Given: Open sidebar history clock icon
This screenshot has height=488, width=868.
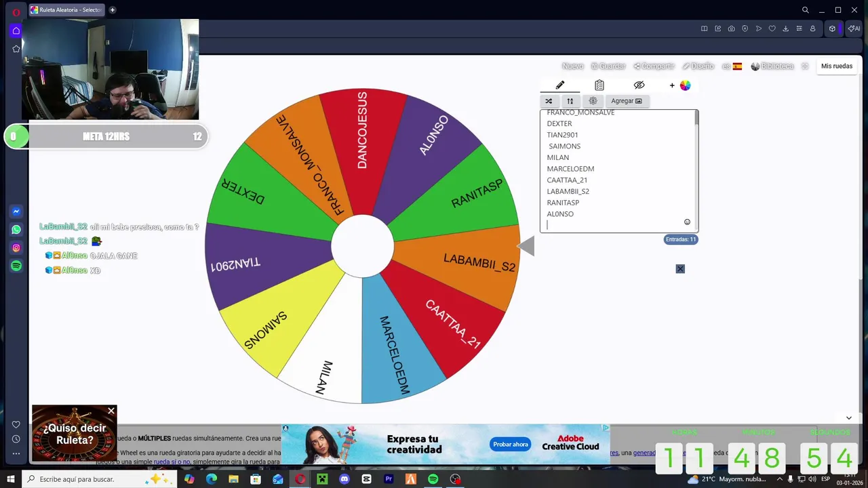Looking at the screenshot, I should click(x=16, y=439).
